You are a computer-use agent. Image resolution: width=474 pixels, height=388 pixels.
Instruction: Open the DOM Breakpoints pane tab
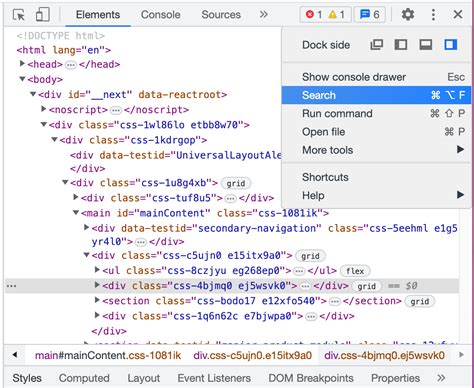click(311, 378)
